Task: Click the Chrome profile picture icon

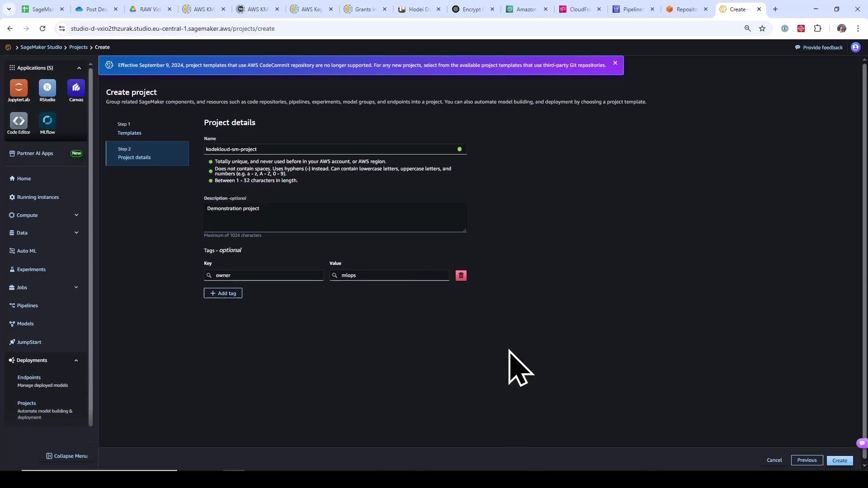Action: pos(842,28)
